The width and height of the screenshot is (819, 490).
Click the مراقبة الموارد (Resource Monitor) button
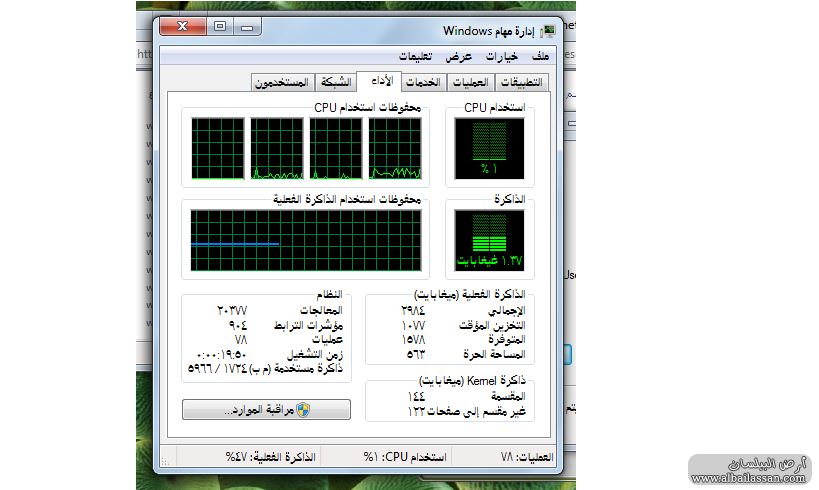tap(266, 410)
